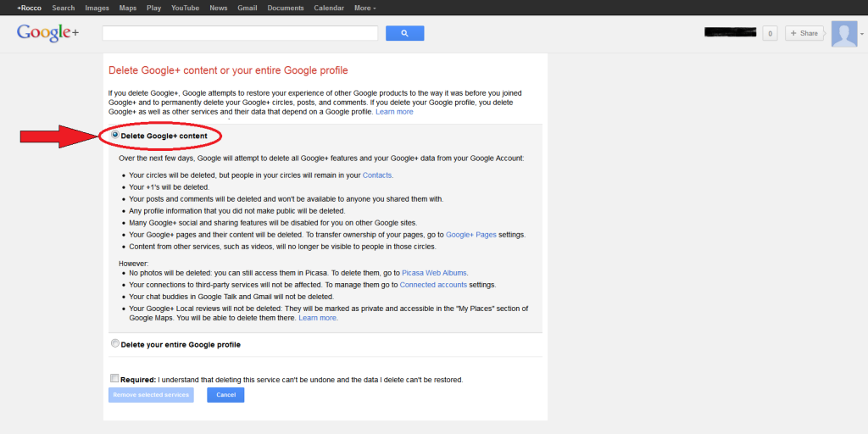Go to Images in the top bar
The width and height of the screenshot is (868, 434).
(97, 8)
